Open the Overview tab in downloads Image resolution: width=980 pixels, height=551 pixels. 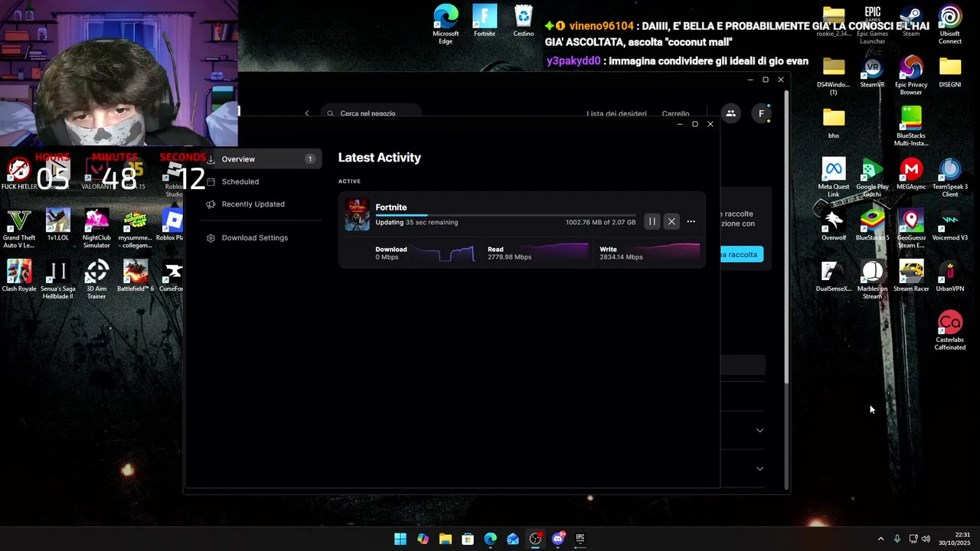(261, 159)
